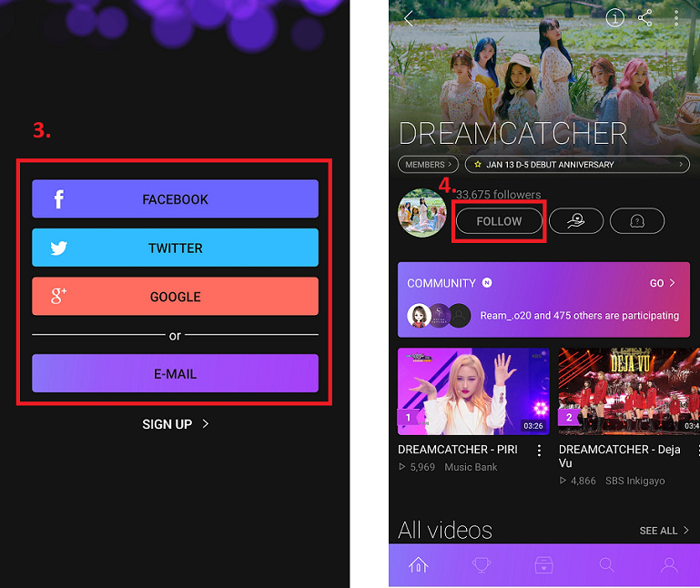The image size is (700, 588).
Task: Go to the community via GO
Action: click(662, 283)
